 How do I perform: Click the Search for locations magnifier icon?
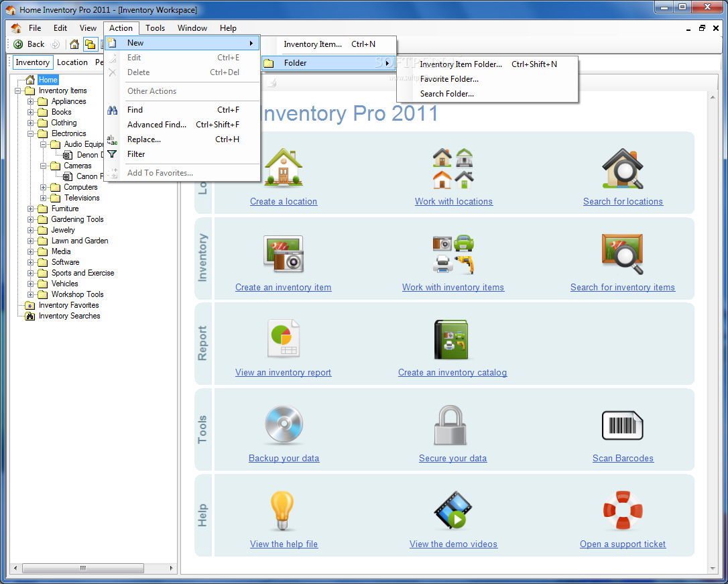pyautogui.click(x=623, y=168)
